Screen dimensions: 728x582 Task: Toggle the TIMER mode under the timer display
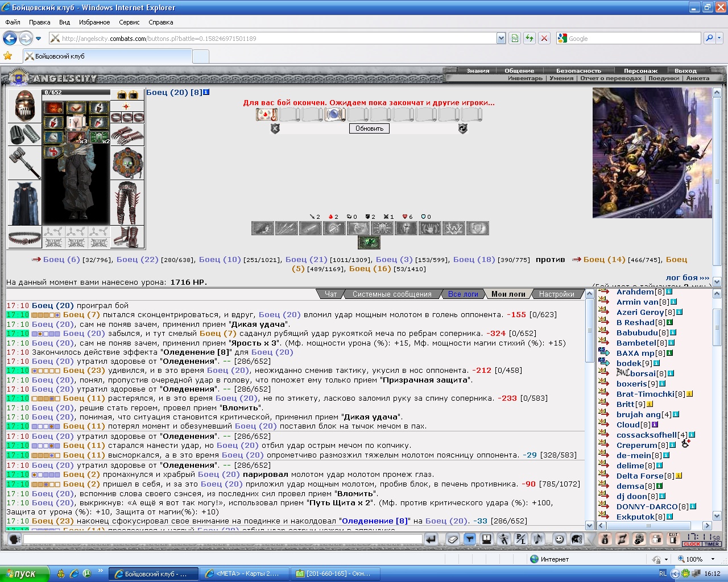(x=712, y=544)
